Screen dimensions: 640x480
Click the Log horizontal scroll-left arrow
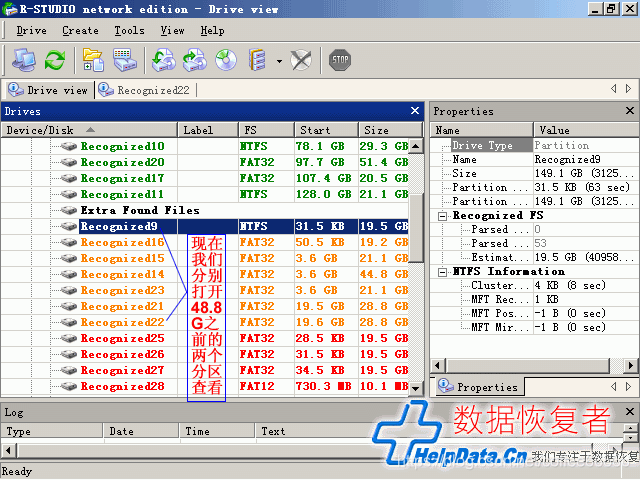point(8,451)
